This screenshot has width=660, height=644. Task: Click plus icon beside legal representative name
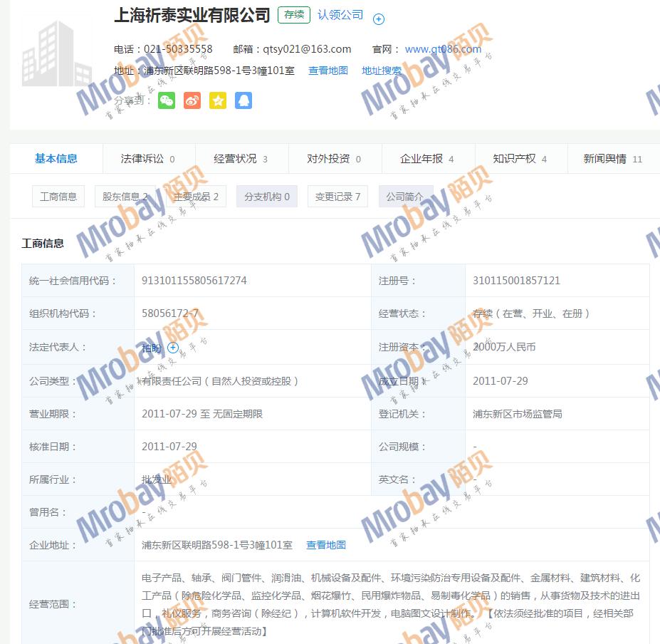172,348
